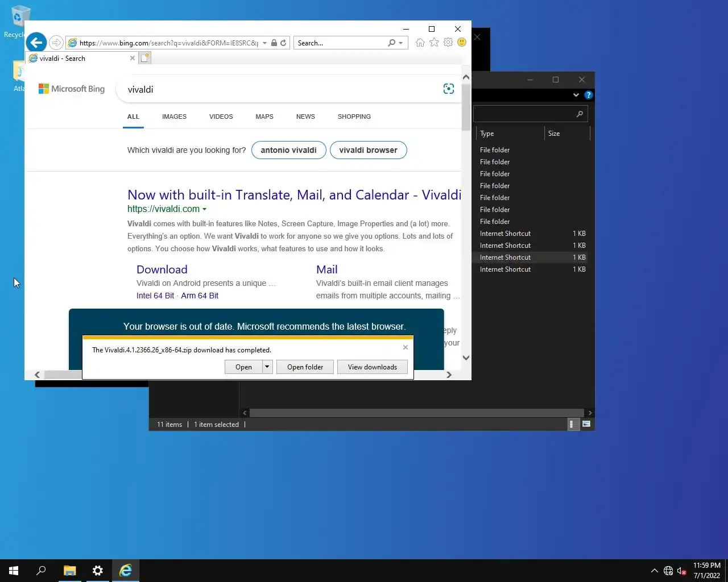728x582 pixels.
Task: Click the IE toolbar Search box
Action: tap(341, 43)
